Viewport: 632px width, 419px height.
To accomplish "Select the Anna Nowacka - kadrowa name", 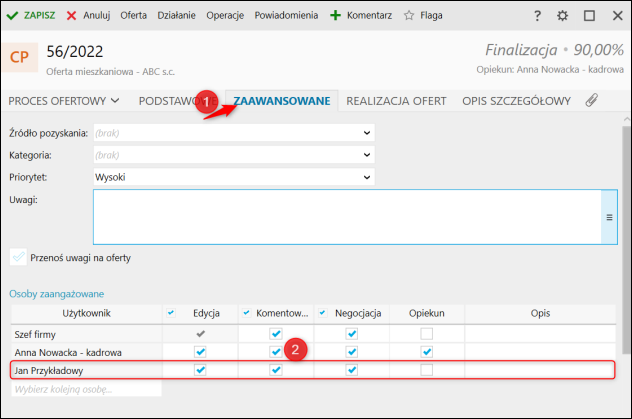I will click(68, 353).
